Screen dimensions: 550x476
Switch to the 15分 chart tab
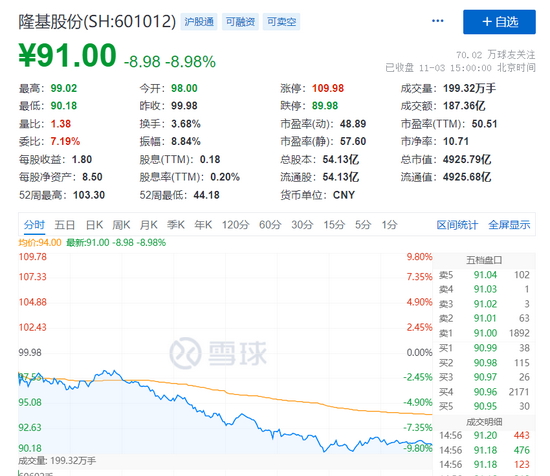click(334, 224)
